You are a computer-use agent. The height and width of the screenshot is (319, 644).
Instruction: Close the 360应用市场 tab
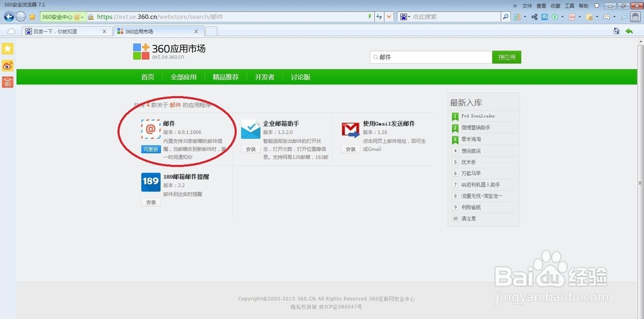pos(196,31)
